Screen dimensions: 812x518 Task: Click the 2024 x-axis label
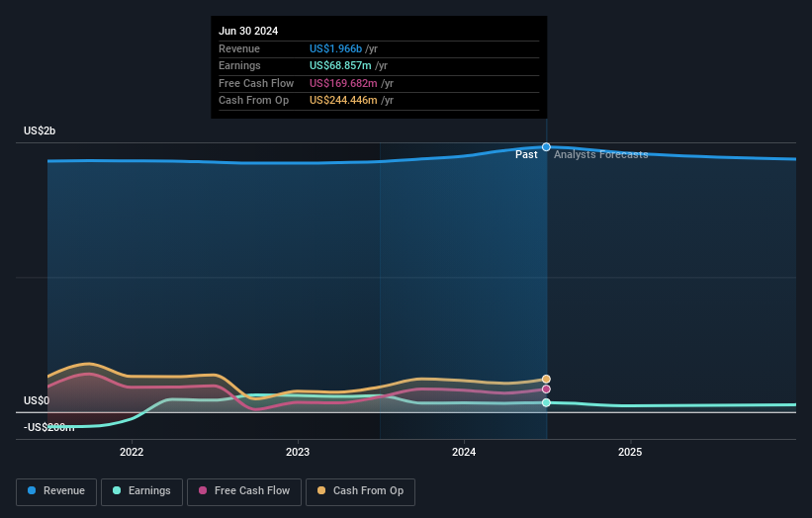coord(464,452)
